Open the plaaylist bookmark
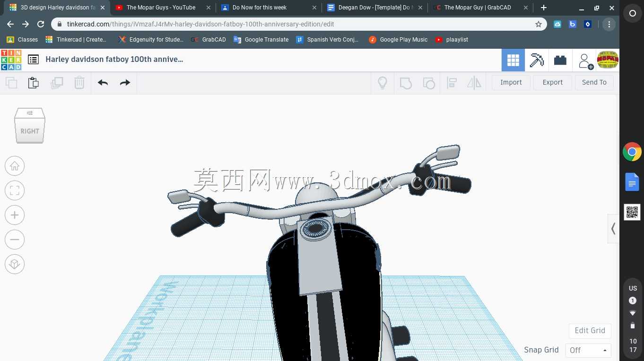 pyautogui.click(x=452, y=40)
